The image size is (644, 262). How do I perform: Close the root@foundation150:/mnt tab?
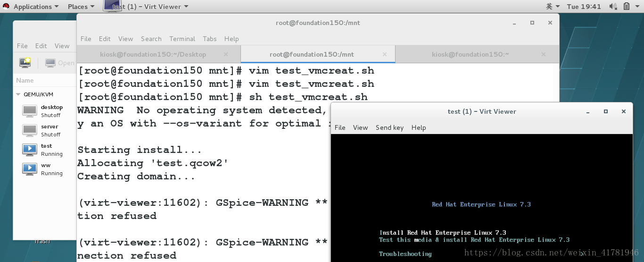(x=385, y=54)
